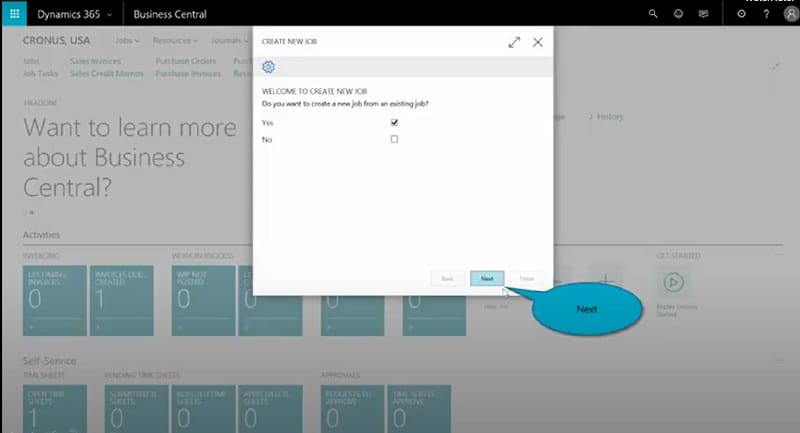Click the gear icon inside Create New Job dialog
The height and width of the screenshot is (433, 800).
click(268, 67)
